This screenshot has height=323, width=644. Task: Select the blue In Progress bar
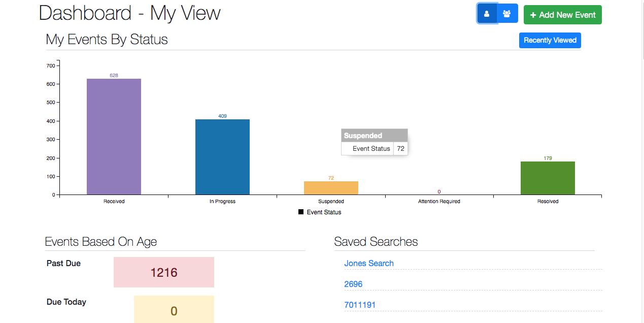click(x=222, y=157)
